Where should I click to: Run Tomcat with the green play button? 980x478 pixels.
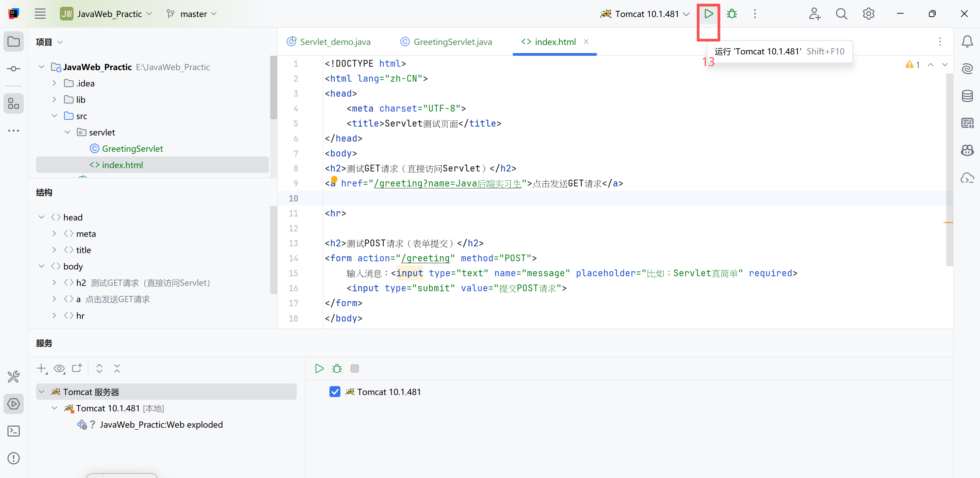(x=708, y=14)
